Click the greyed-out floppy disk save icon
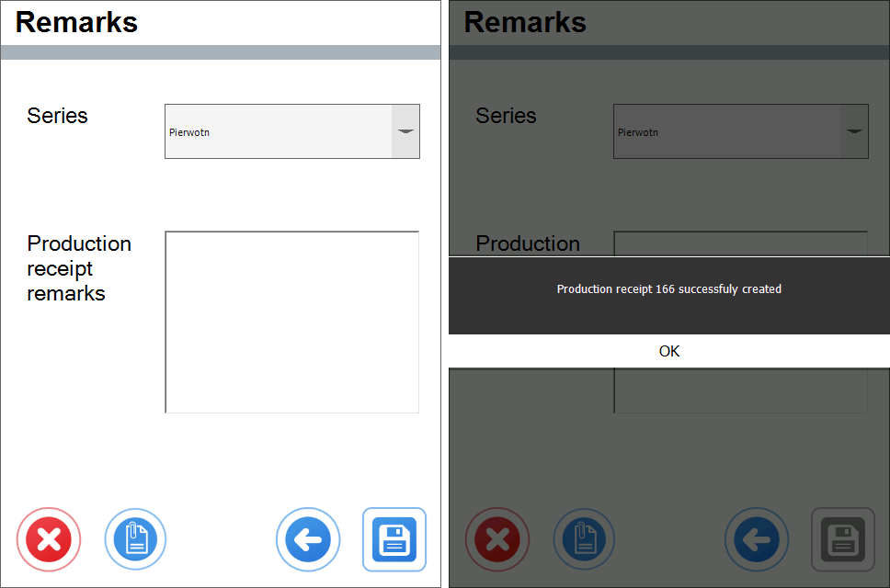 842,539
